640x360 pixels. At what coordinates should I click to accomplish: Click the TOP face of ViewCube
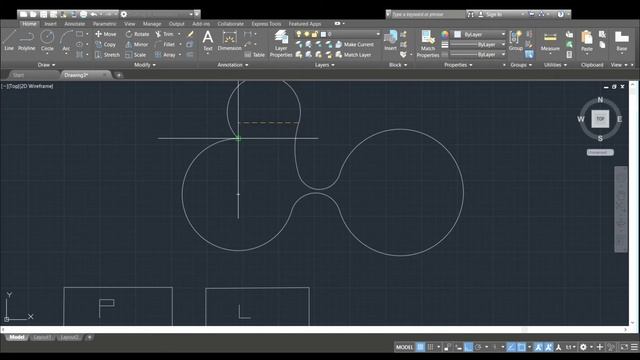(x=600, y=119)
